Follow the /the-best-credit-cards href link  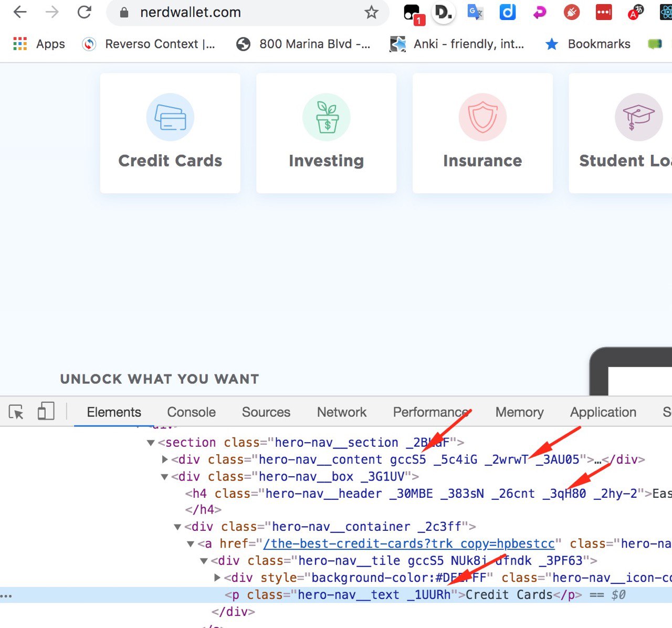(409, 543)
